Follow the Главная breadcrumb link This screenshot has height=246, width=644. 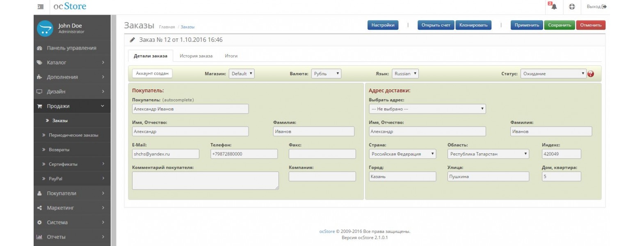[167, 27]
